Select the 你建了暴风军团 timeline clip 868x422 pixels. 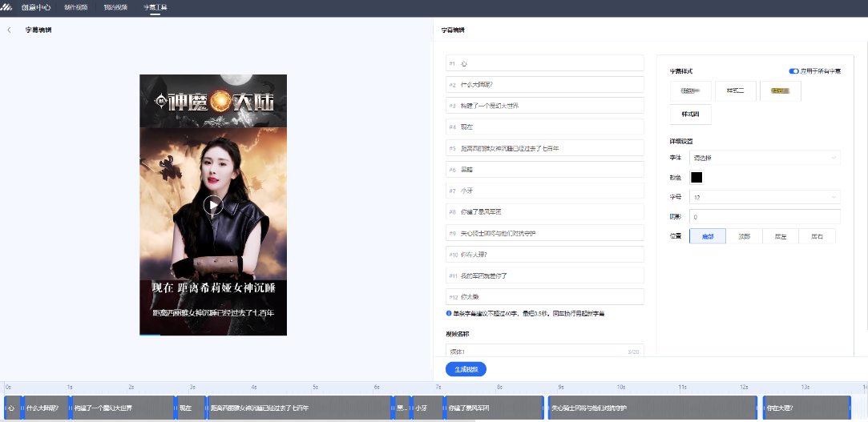point(493,408)
